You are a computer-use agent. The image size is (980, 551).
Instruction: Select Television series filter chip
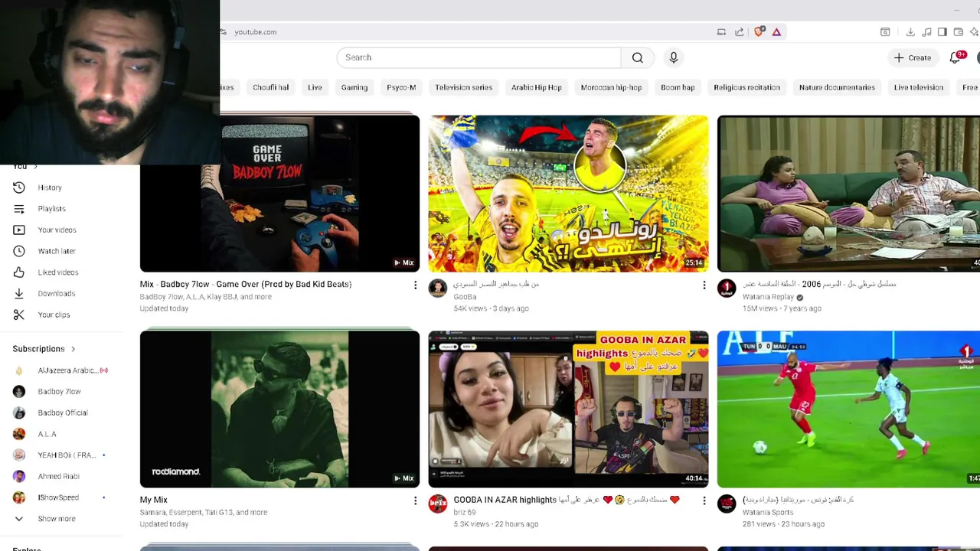[x=463, y=87]
